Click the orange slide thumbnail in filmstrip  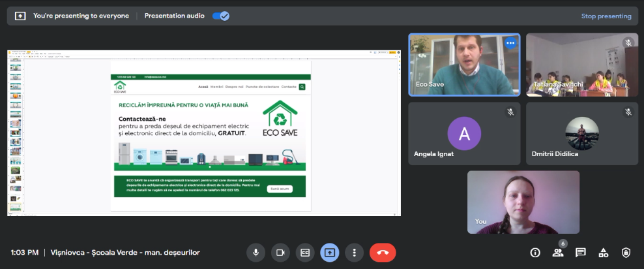coord(16,95)
